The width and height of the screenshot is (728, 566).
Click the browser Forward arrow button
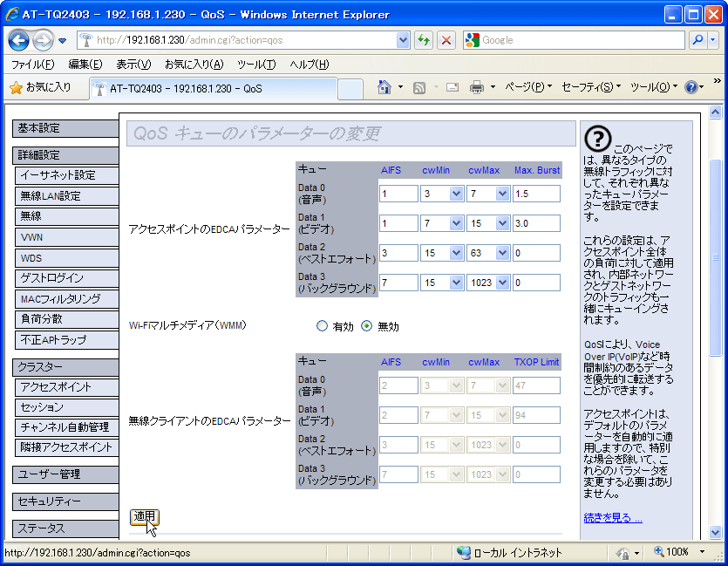tap(43, 40)
